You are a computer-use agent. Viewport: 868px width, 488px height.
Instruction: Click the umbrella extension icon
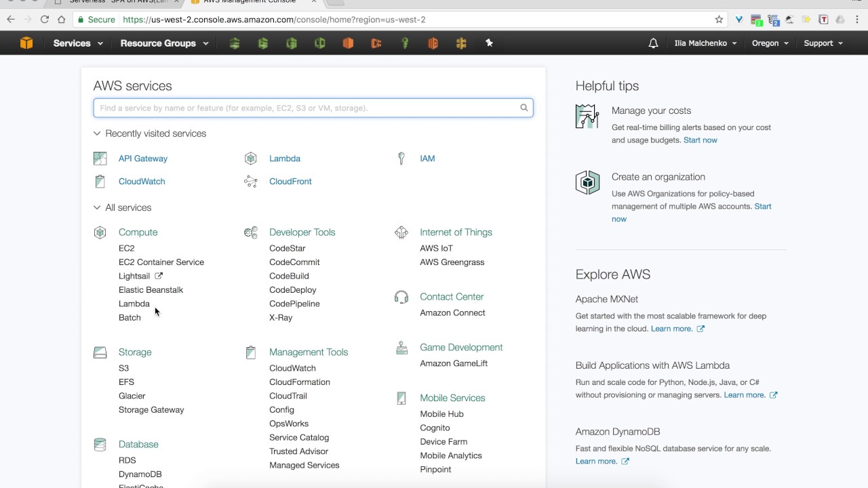coord(790,20)
